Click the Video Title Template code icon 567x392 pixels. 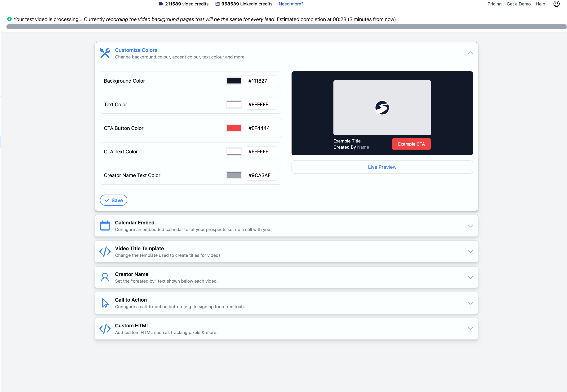tap(105, 251)
